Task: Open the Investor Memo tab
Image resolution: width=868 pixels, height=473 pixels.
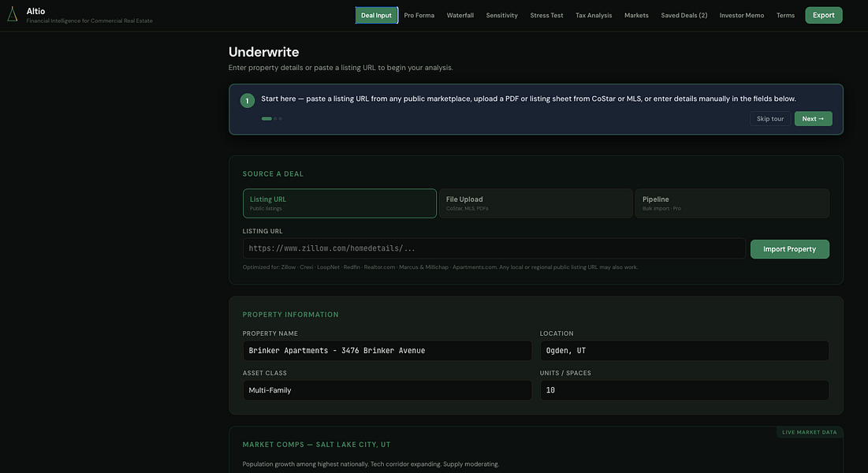Action: tap(741, 16)
